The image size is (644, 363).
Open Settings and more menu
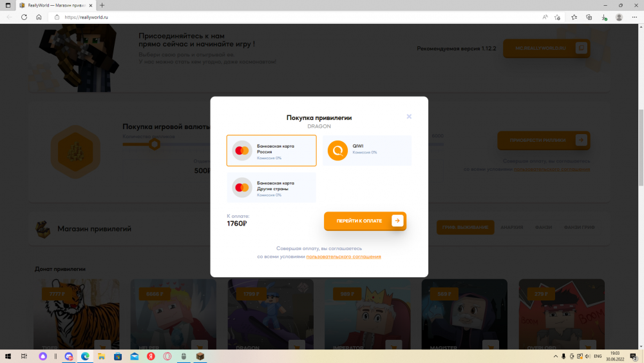(634, 17)
